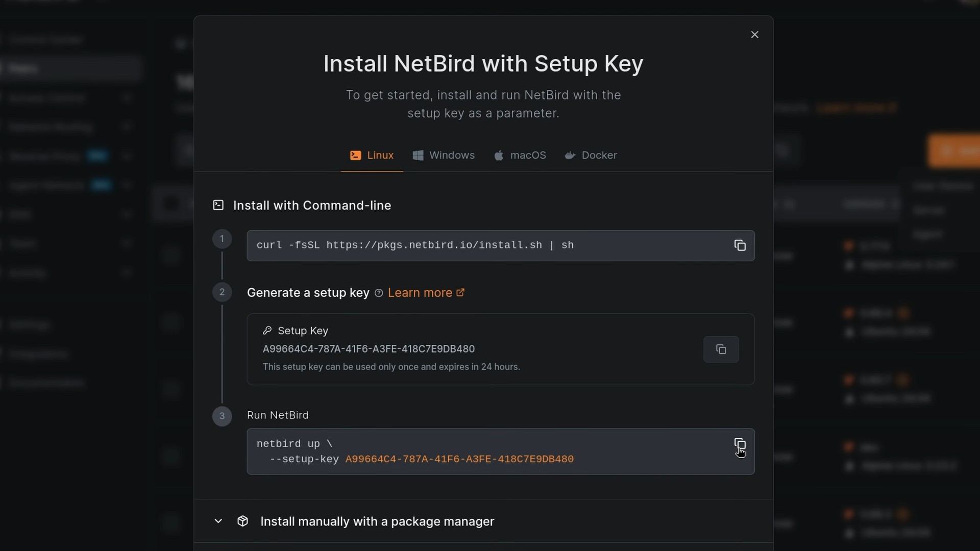
Task: Open the Learn more link
Action: (x=426, y=293)
